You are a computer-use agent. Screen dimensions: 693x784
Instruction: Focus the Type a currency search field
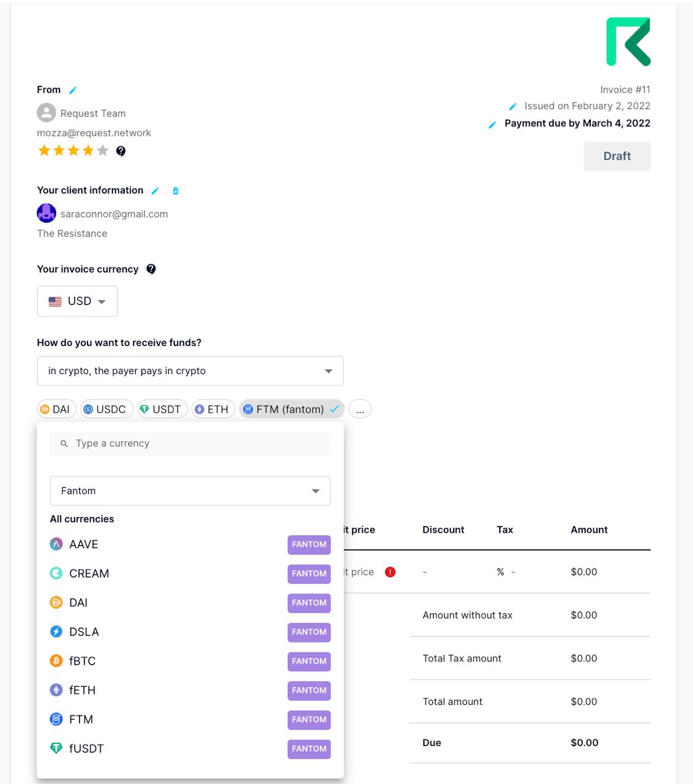click(x=190, y=443)
